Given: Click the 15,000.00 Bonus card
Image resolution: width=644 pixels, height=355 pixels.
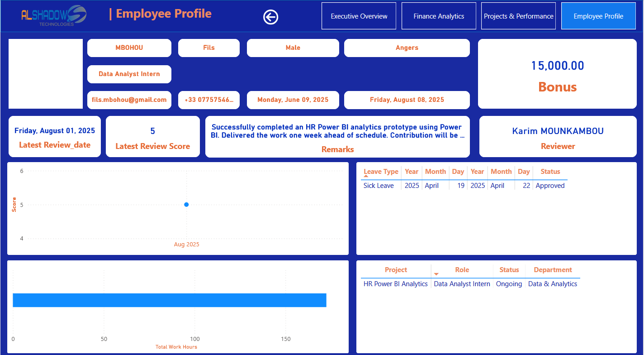Looking at the screenshot, I should [x=557, y=74].
